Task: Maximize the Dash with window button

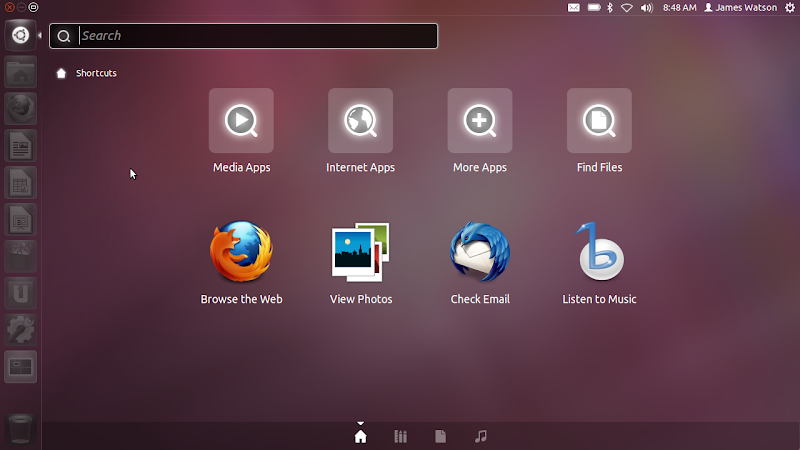Action: coord(33,7)
